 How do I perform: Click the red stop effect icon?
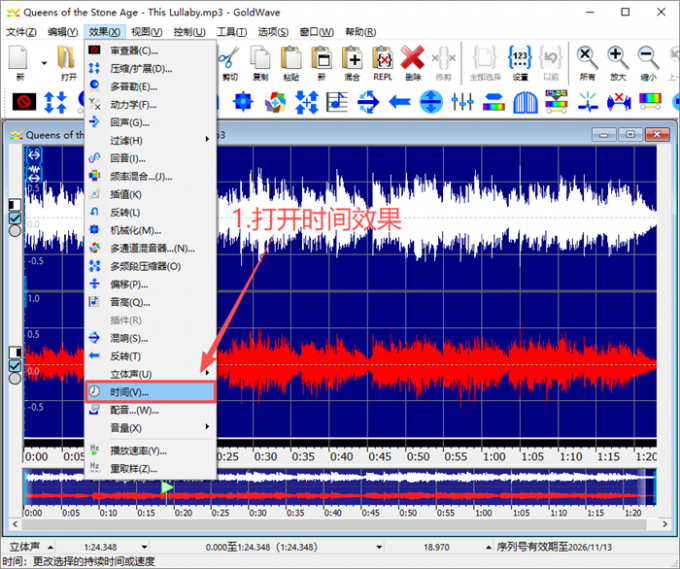pyautogui.click(x=24, y=102)
